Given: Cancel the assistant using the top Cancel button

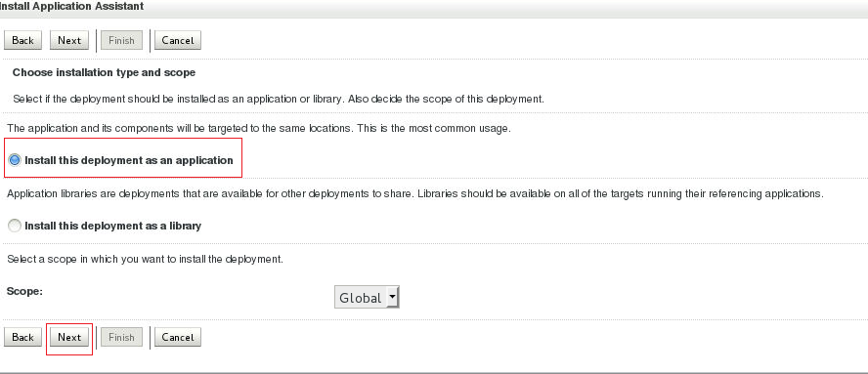Looking at the screenshot, I should coord(178,40).
